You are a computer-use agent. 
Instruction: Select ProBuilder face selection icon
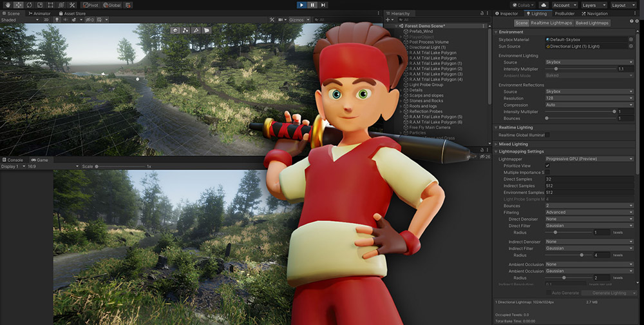click(207, 30)
